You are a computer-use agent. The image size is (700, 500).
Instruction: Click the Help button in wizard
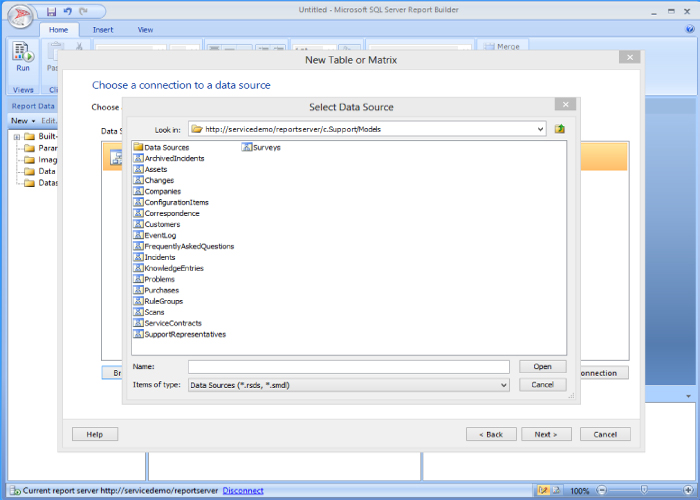(95, 434)
